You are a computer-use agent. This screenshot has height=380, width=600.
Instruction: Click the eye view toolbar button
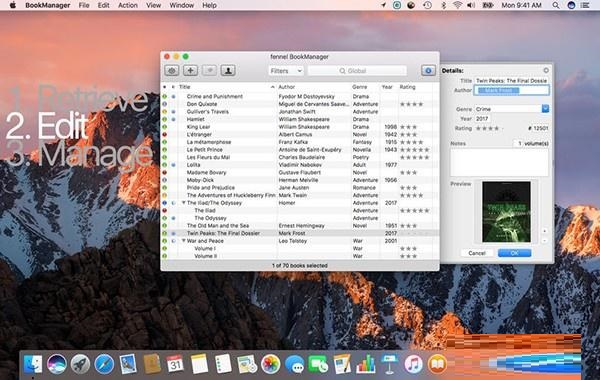coord(172,70)
